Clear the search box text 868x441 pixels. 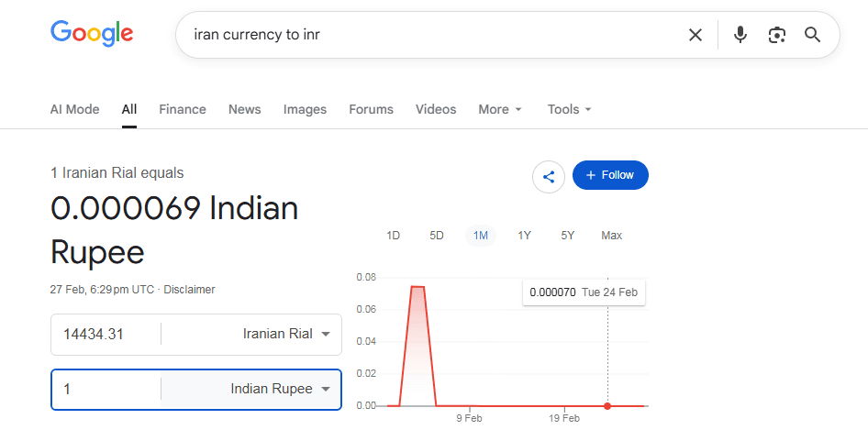696,35
